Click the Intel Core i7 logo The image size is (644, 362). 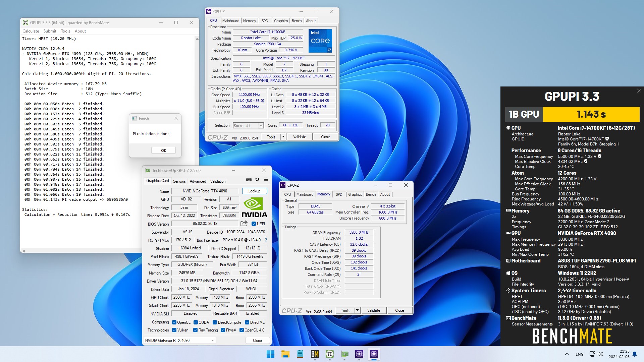point(320,41)
